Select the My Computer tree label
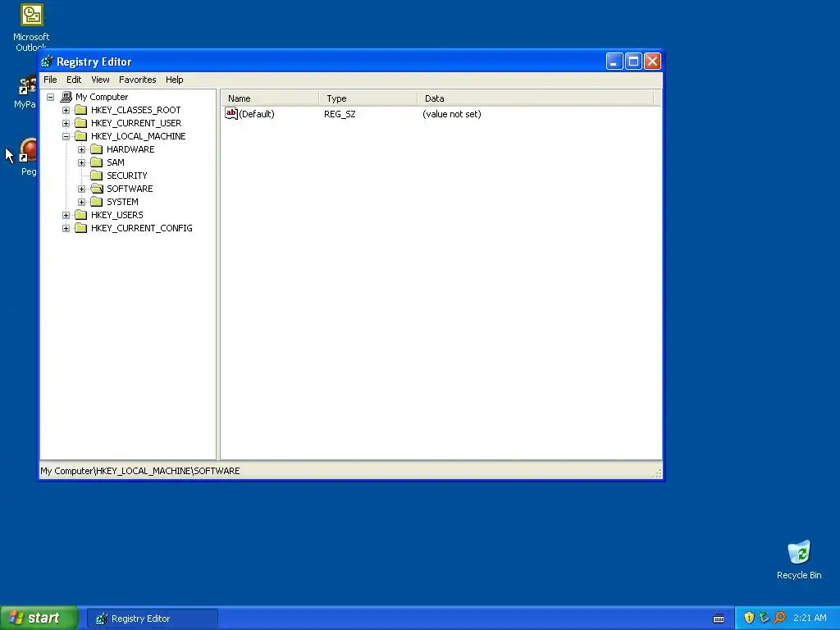Screen dimensions: 840x630 point(102,97)
